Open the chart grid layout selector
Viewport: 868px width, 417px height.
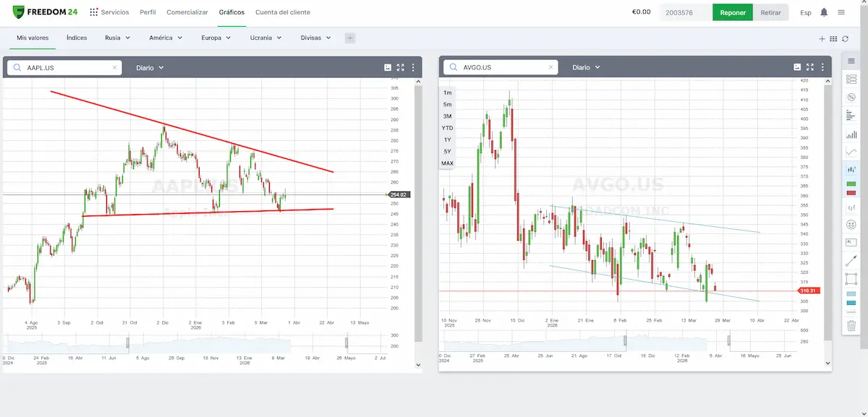[x=833, y=38]
